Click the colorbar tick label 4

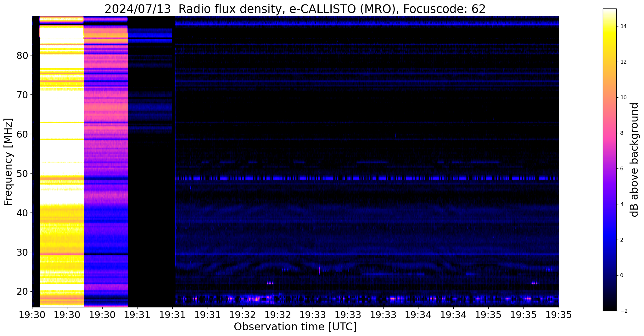pyautogui.click(x=621, y=204)
